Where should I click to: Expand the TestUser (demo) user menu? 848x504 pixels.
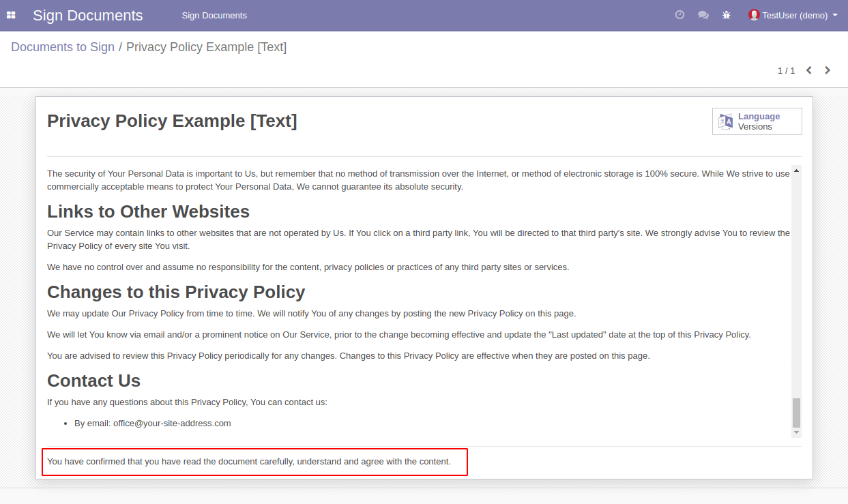pyautogui.click(x=794, y=15)
